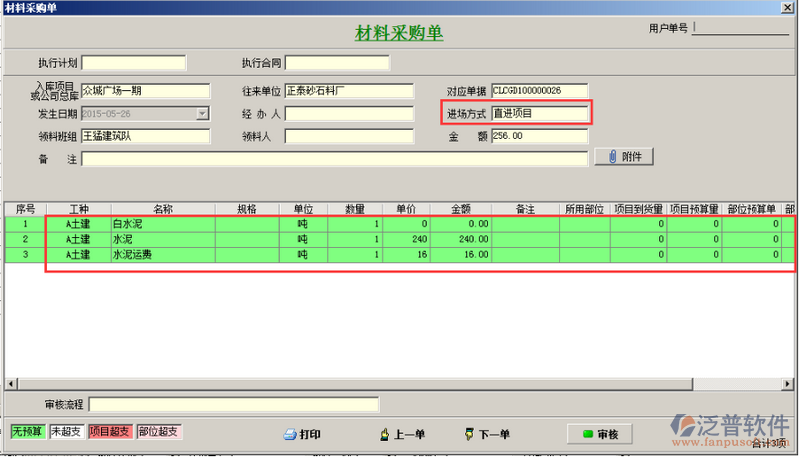Viewport: 800px width, 458px height.
Task: Click the 名称 column header
Action: pyautogui.click(x=162, y=209)
